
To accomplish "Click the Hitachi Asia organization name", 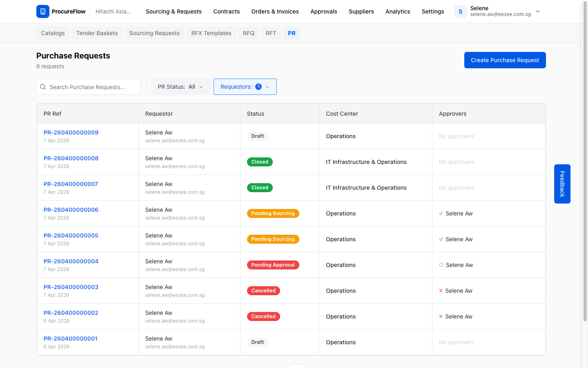I will (113, 11).
